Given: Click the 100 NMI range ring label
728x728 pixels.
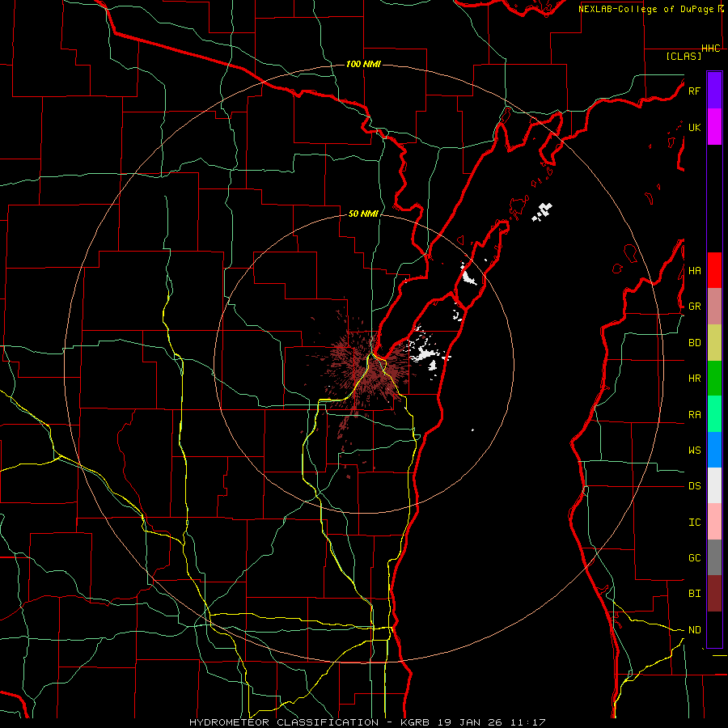Looking at the screenshot, I should pyautogui.click(x=363, y=64).
